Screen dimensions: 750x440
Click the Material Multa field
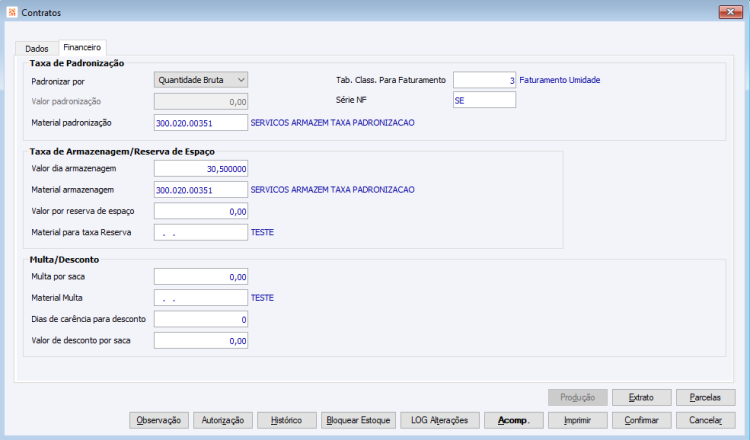pos(201,298)
